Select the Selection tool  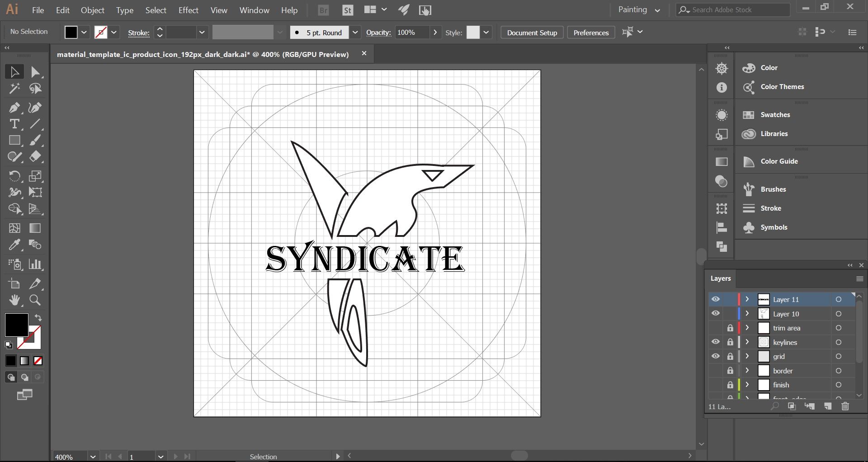coord(14,72)
